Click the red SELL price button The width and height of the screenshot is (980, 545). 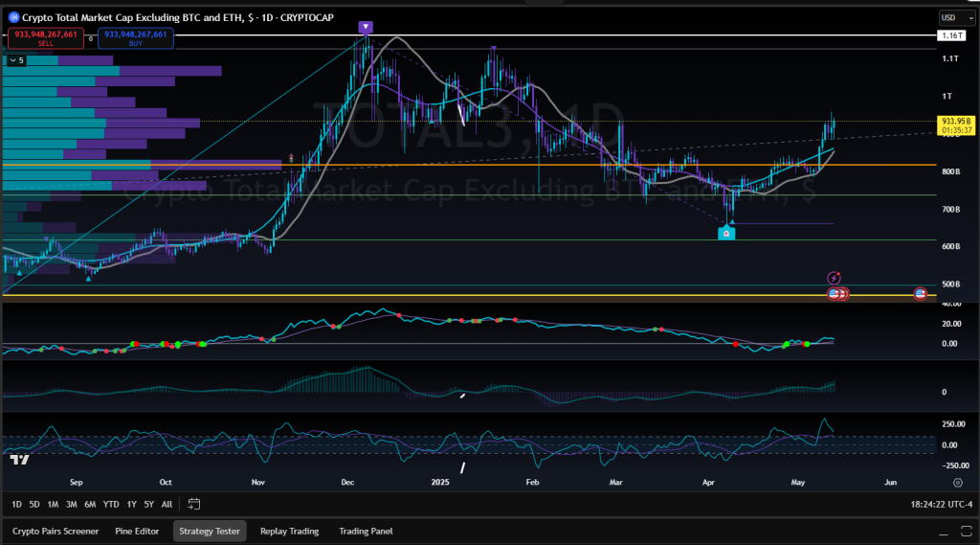click(46, 38)
